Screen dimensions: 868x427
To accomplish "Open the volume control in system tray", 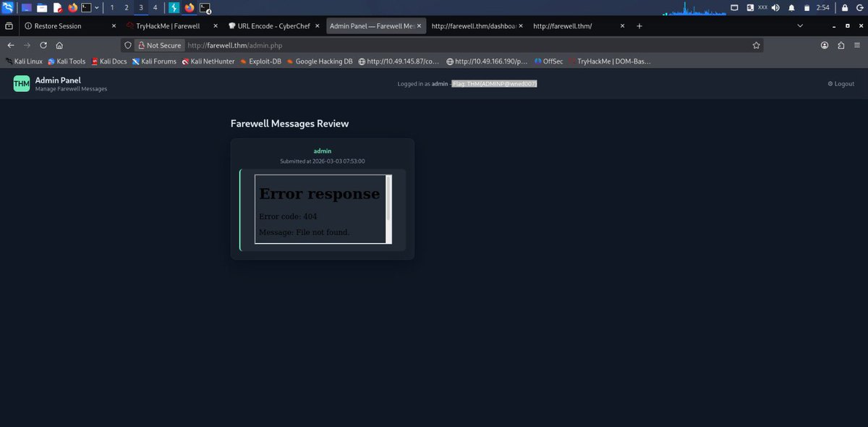I will pos(775,8).
